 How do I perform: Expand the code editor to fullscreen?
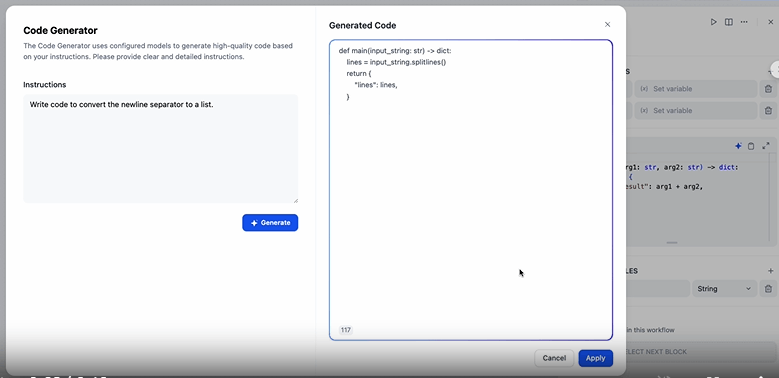766,146
